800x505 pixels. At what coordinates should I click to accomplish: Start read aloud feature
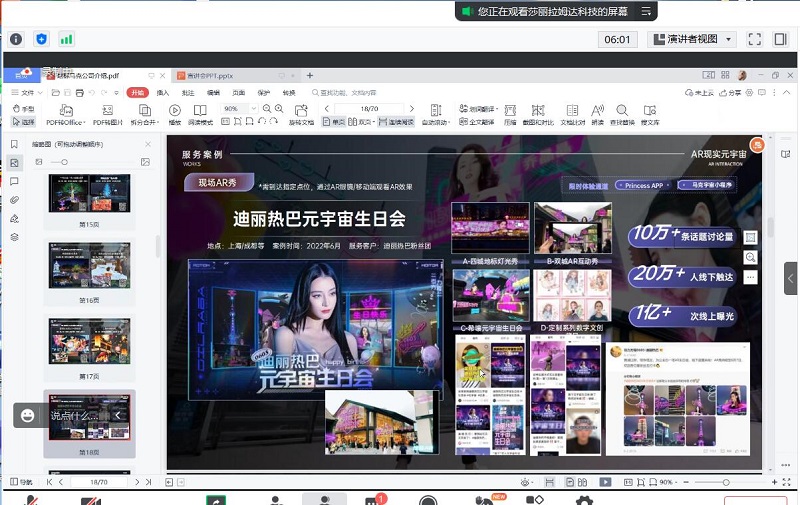[x=597, y=115]
